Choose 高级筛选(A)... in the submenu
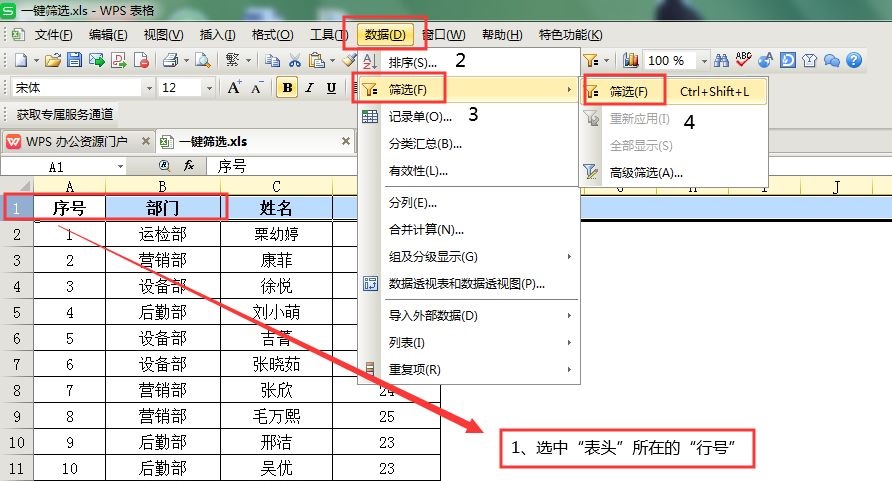Screen dimensions: 892x481 click(674, 173)
